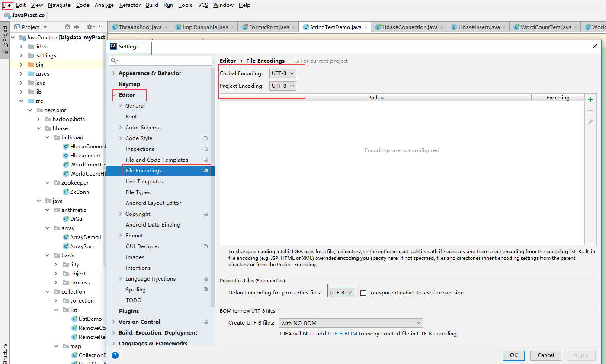Collapse the Editor settings node

pyautogui.click(x=114, y=95)
